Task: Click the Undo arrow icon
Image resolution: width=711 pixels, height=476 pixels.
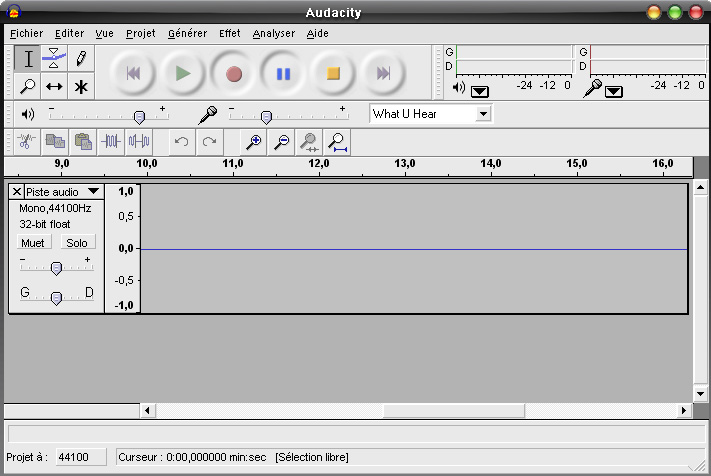Action: point(182,142)
